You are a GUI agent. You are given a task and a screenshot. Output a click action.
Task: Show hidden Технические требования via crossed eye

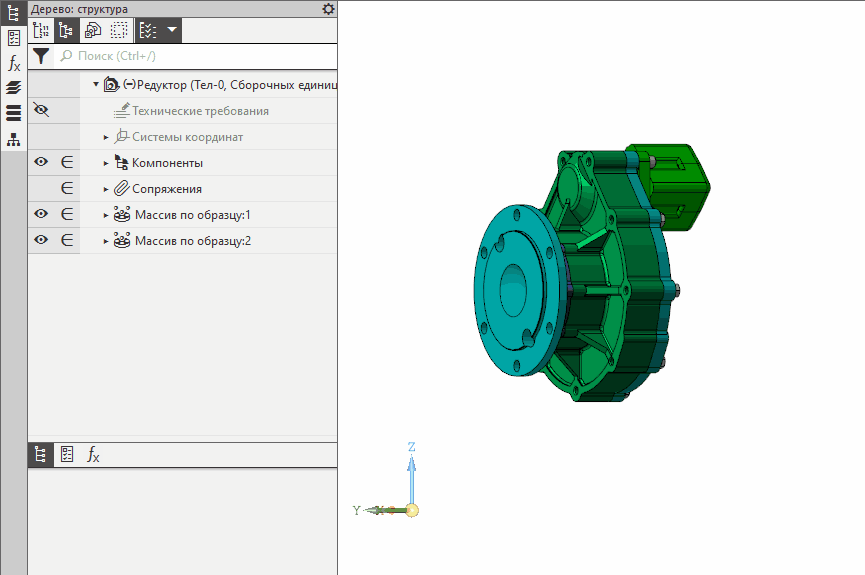pyautogui.click(x=41, y=110)
